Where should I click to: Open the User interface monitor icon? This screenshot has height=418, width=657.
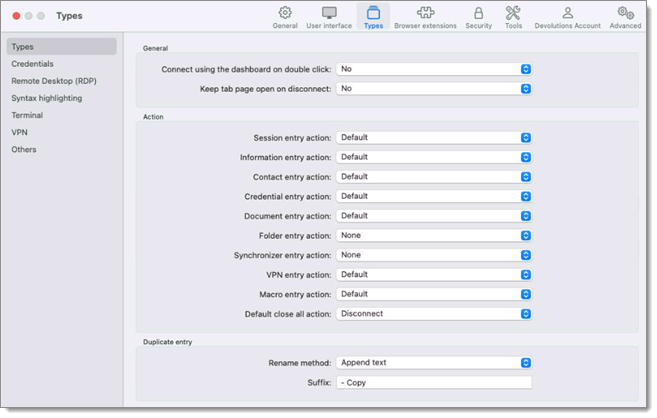(329, 13)
